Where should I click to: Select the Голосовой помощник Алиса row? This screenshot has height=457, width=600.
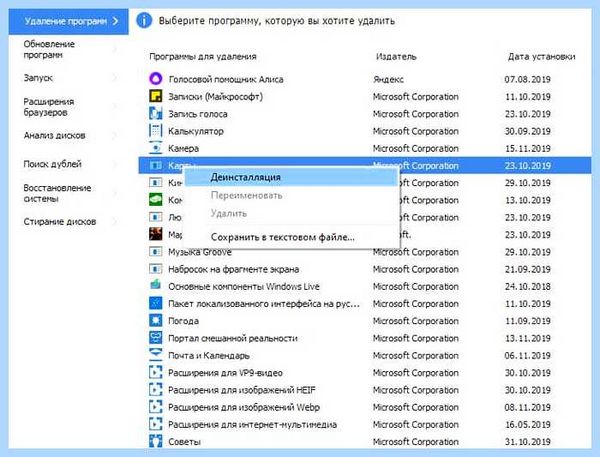tap(365, 79)
